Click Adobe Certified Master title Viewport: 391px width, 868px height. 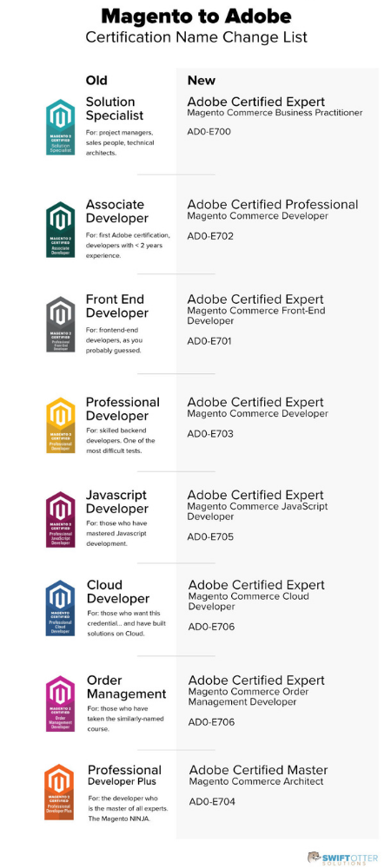pos(259,770)
